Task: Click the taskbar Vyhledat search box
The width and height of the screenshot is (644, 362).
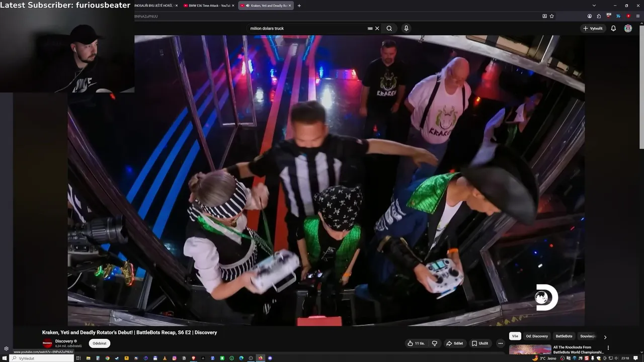Action: (42, 358)
